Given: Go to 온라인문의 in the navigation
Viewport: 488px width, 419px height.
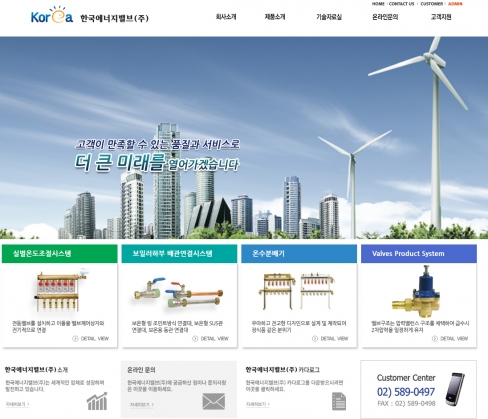Looking at the screenshot, I should [385, 17].
